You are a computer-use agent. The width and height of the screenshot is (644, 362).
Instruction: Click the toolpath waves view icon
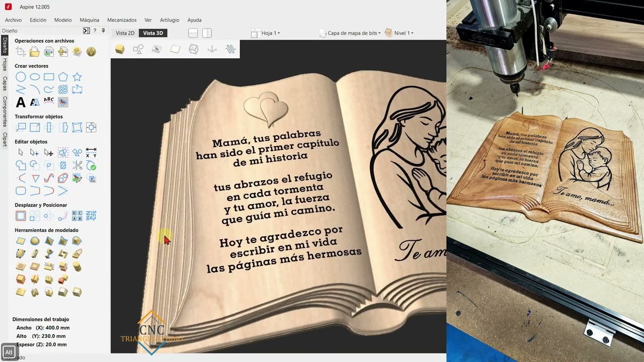[x=230, y=49]
